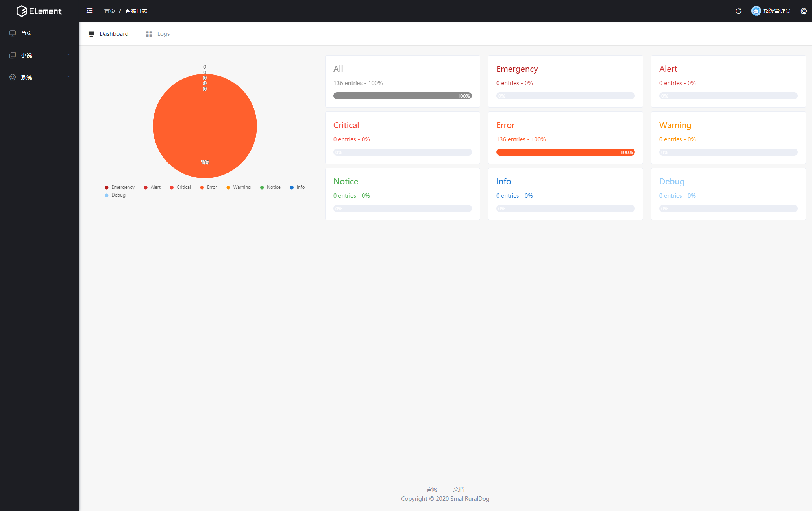This screenshot has width=812, height=511.
Task: Click the Dashboard tab monitor icon
Action: (91, 34)
